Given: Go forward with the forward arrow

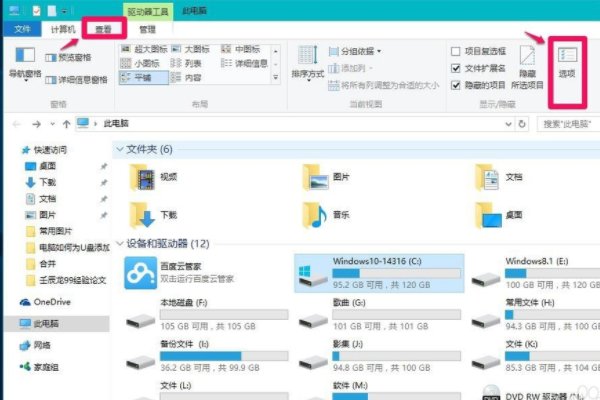Looking at the screenshot, I should [36, 124].
